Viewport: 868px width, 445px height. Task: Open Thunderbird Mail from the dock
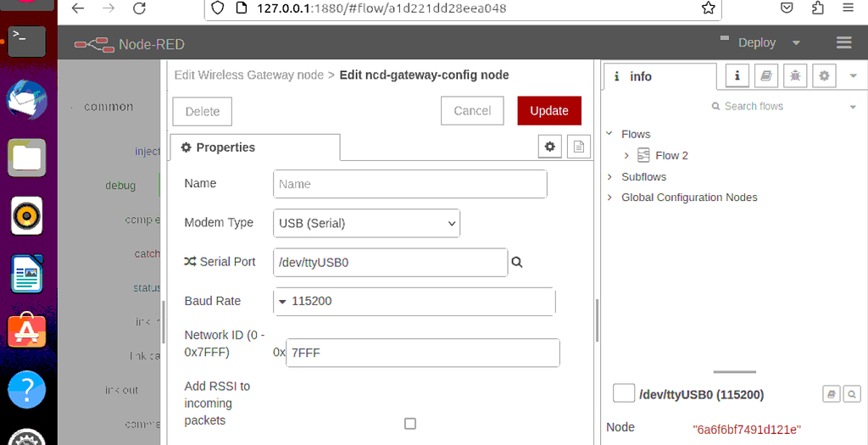click(26, 100)
